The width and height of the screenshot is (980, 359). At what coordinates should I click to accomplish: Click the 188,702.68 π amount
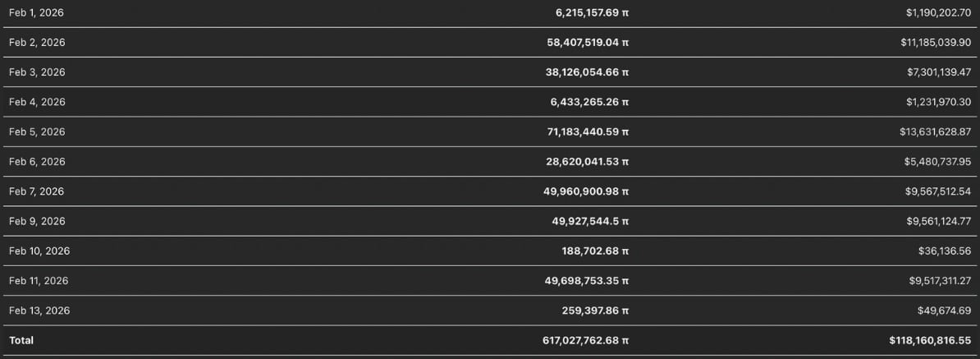(596, 251)
